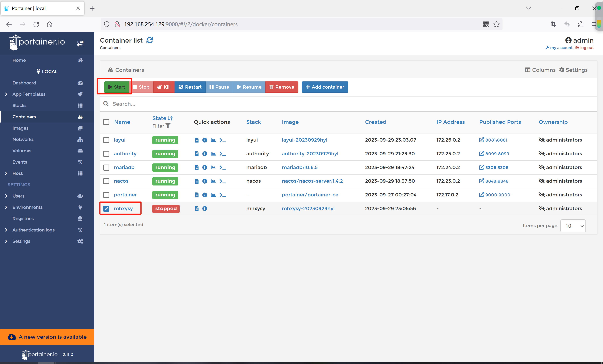Open inspect info icon for authority container
603x364 pixels.
[205, 154]
